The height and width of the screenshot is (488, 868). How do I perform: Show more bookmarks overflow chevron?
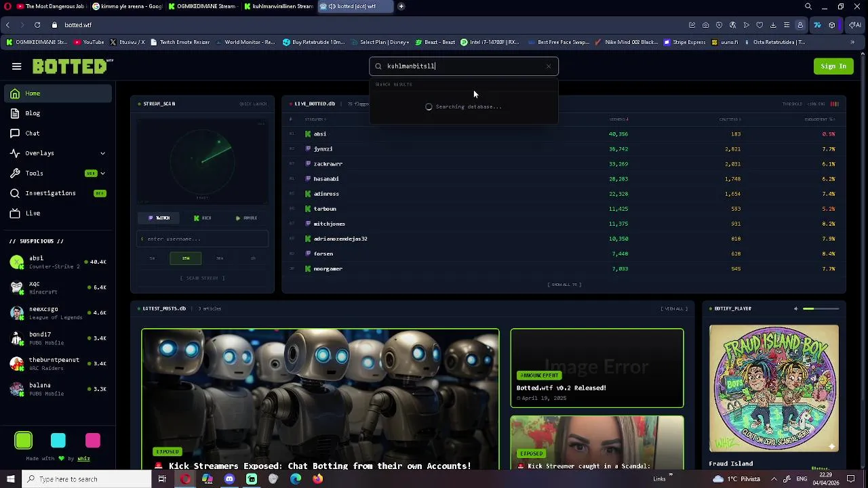pyautogui.click(x=852, y=42)
